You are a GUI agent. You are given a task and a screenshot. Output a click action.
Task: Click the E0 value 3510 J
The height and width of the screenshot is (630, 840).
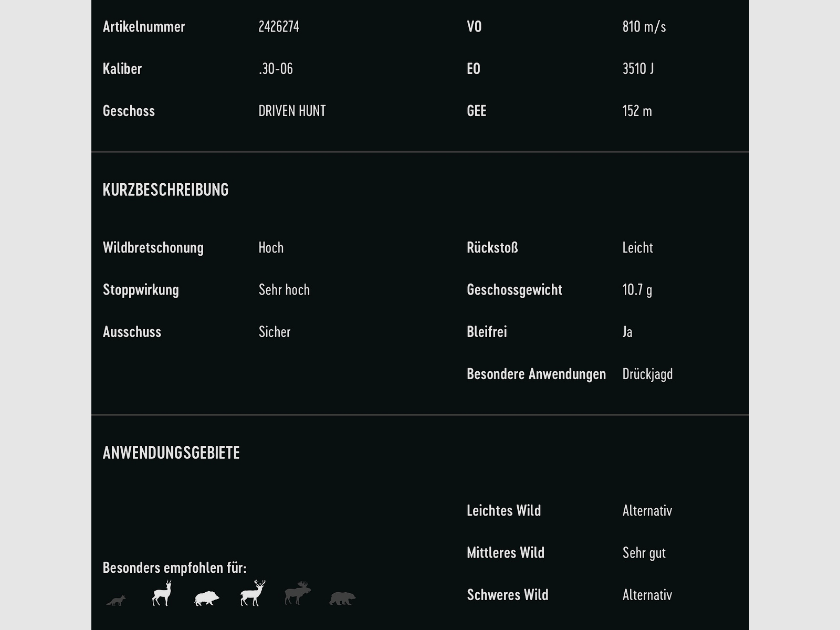coord(638,69)
